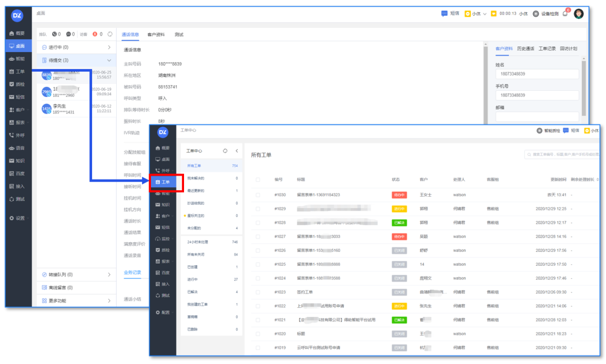
Task: Open the 设备检测 device check icon
Action: [x=536, y=13]
